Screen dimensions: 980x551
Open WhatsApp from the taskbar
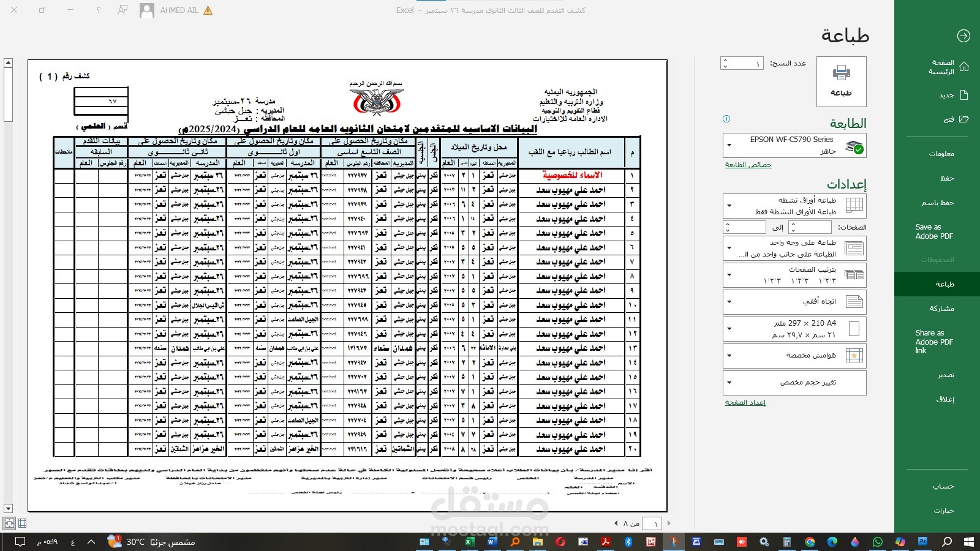pos(878,542)
